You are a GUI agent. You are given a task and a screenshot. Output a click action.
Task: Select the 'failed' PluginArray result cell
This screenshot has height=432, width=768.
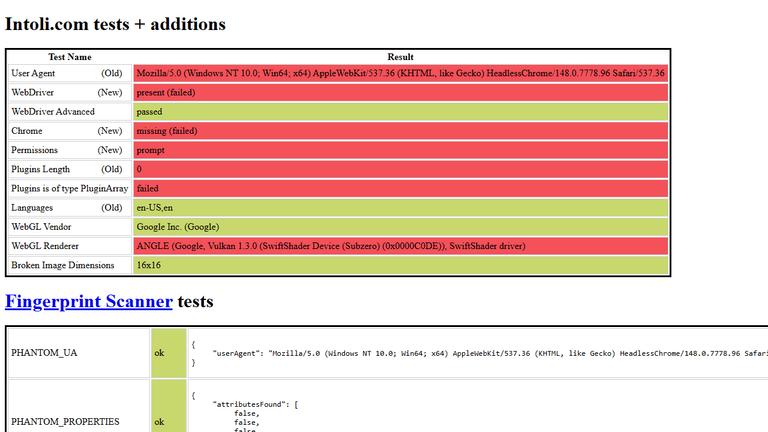tap(401, 188)
